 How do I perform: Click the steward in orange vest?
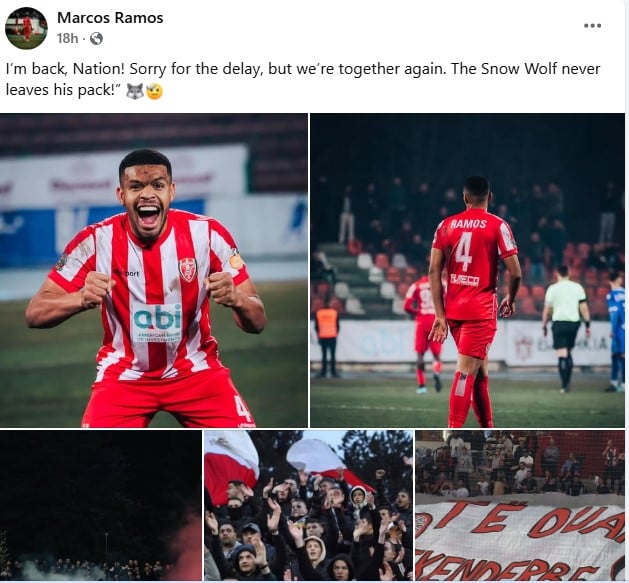click(327, 337)
